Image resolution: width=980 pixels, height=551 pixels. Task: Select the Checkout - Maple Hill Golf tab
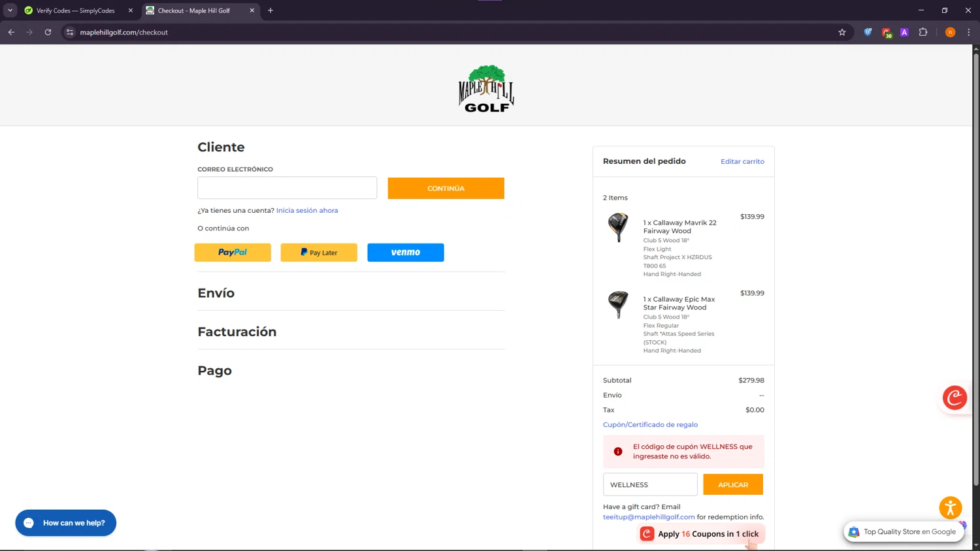coord(194,10)
